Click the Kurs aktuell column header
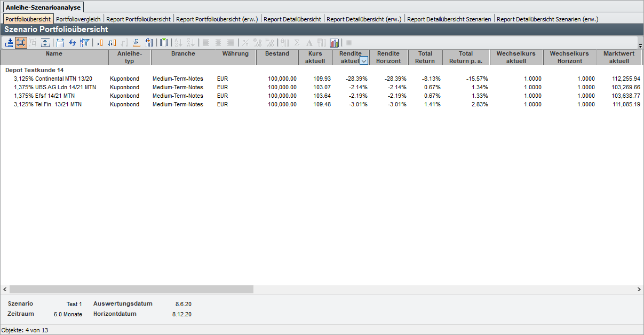This screenshot has height=335, width=644. pos(315,57)
